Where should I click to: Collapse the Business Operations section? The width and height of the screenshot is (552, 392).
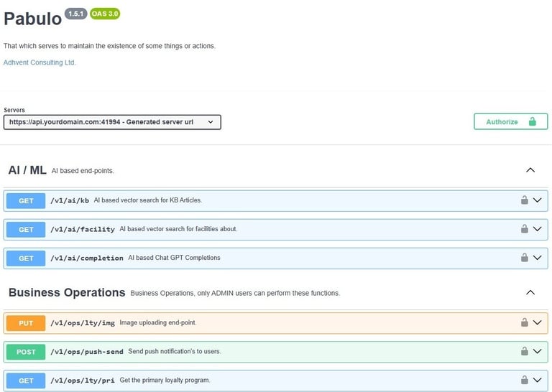tap(530, 292)
